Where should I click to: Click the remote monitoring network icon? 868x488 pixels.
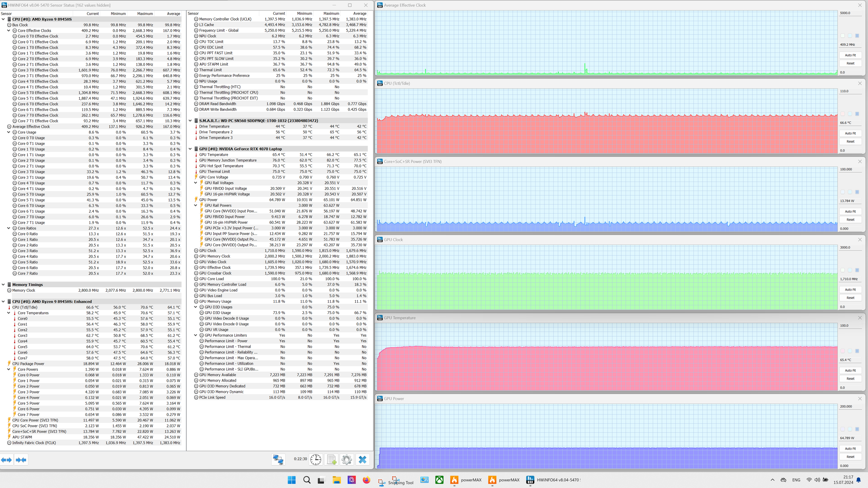(278, 459)
